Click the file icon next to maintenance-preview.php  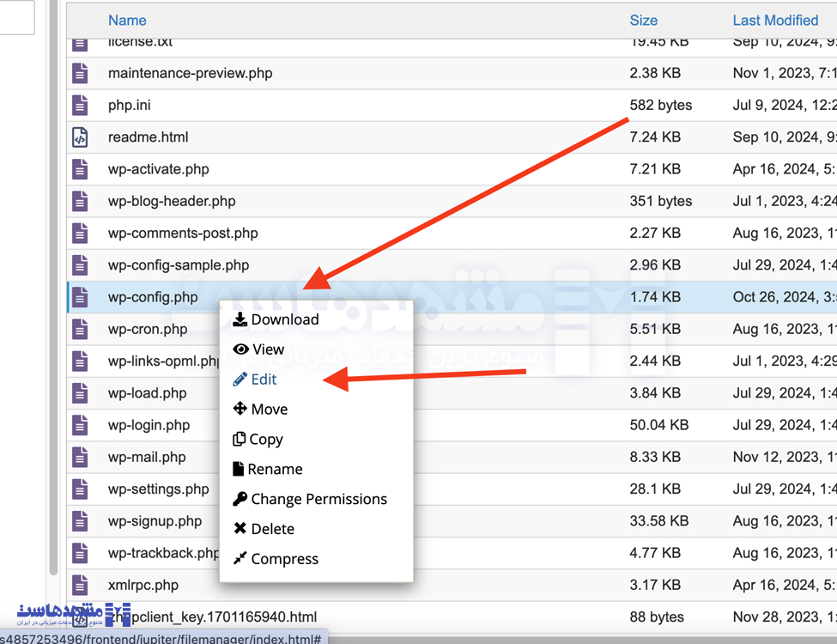80,73
